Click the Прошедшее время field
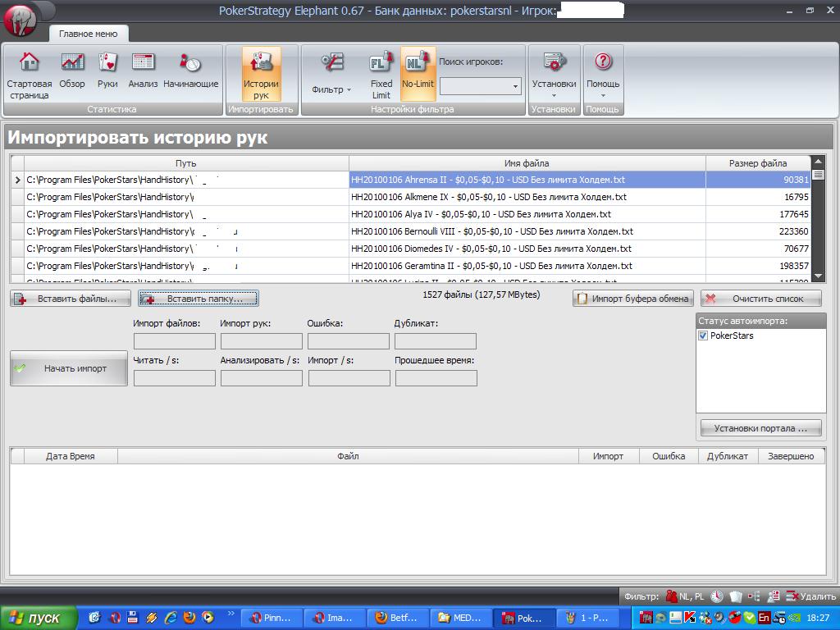Image resolution: width=840 pixels, height=630 pixels. point(436,378)
